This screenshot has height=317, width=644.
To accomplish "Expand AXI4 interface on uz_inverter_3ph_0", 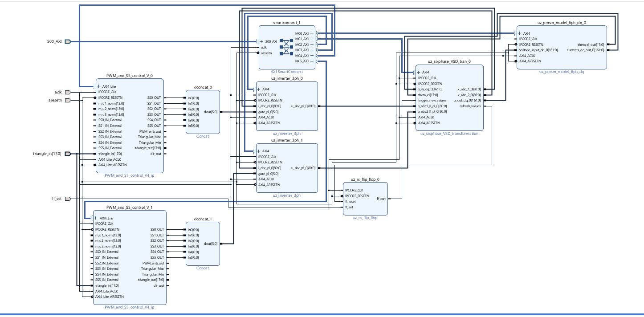I will pyautogui.click(x=259, y=89).
